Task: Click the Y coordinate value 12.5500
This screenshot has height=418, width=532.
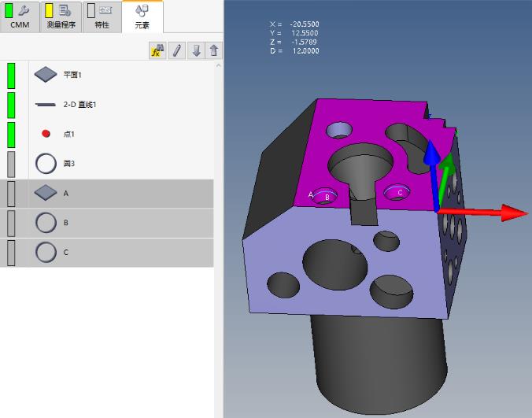Action: click(x=305, y=33)
